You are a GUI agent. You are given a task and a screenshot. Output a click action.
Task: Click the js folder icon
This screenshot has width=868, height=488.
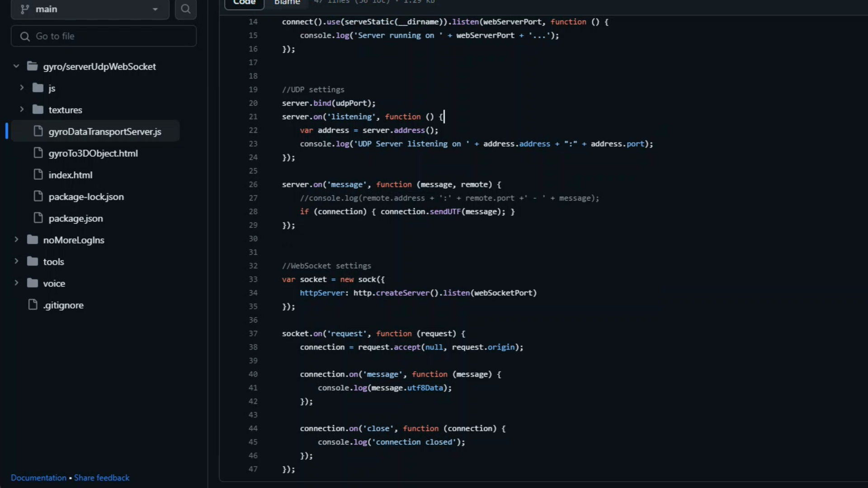38,88
